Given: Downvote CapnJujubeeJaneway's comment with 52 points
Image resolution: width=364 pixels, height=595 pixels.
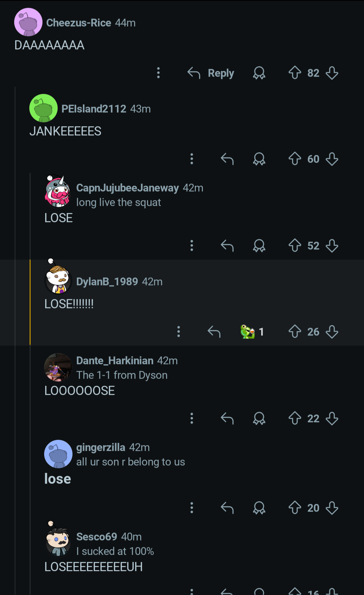Looking at the screenshot, I should pyautogui.click(x=332, y=246).
